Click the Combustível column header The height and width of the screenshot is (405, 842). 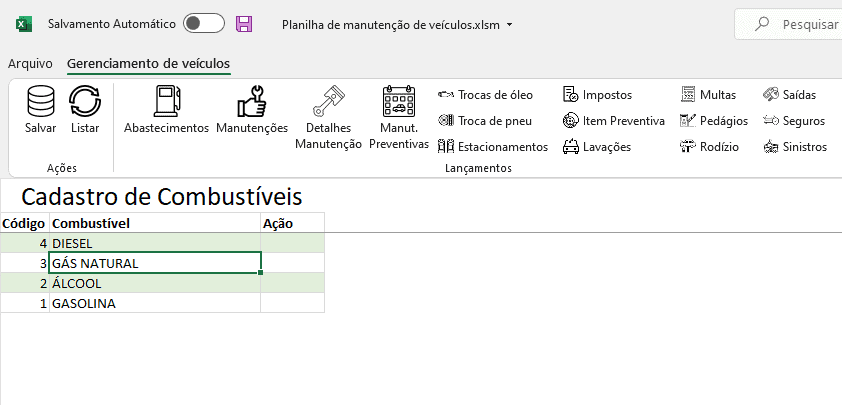pos(155,223)
